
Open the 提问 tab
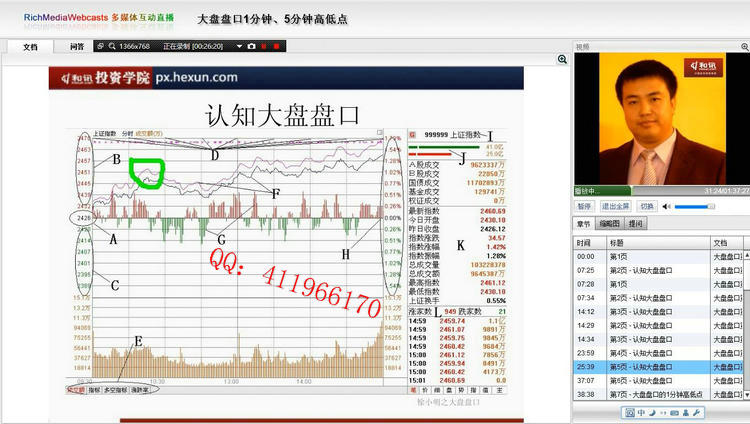(636, 223)
